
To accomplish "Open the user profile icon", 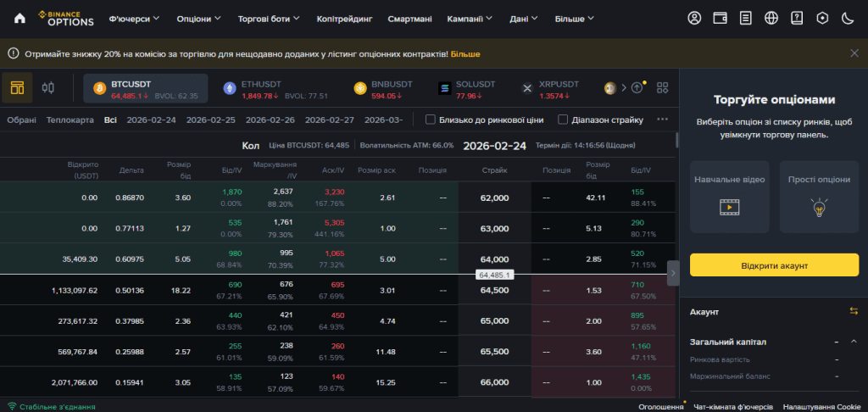I will [694, 19].
